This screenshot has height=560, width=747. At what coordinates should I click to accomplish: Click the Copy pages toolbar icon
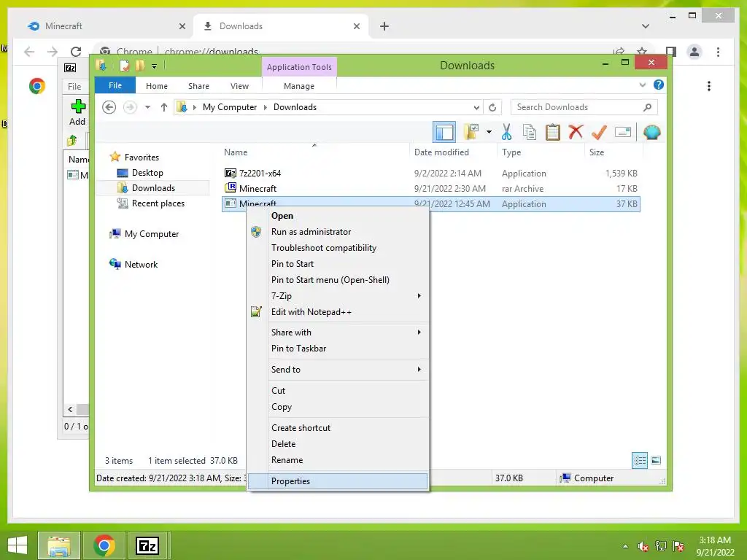[530, 132]
